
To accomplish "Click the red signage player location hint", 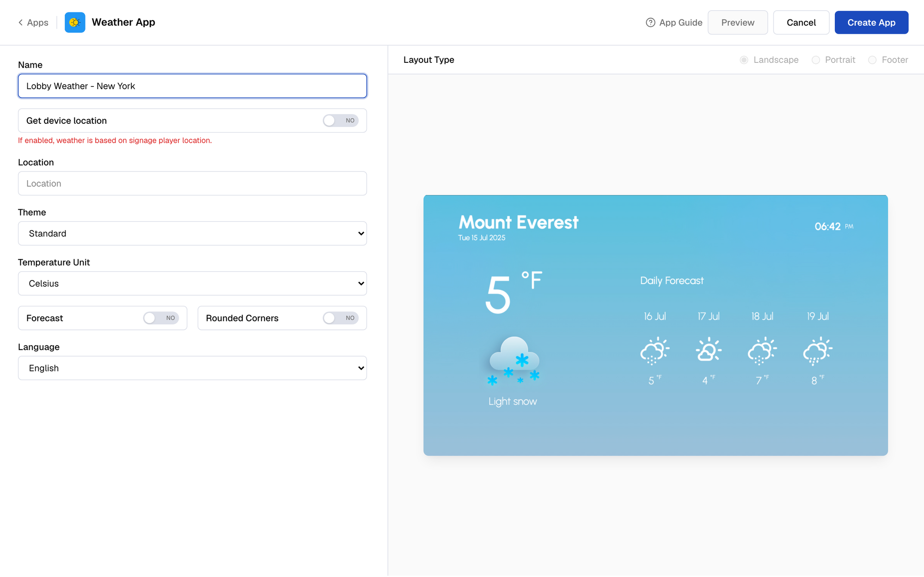I will [115, 140].
